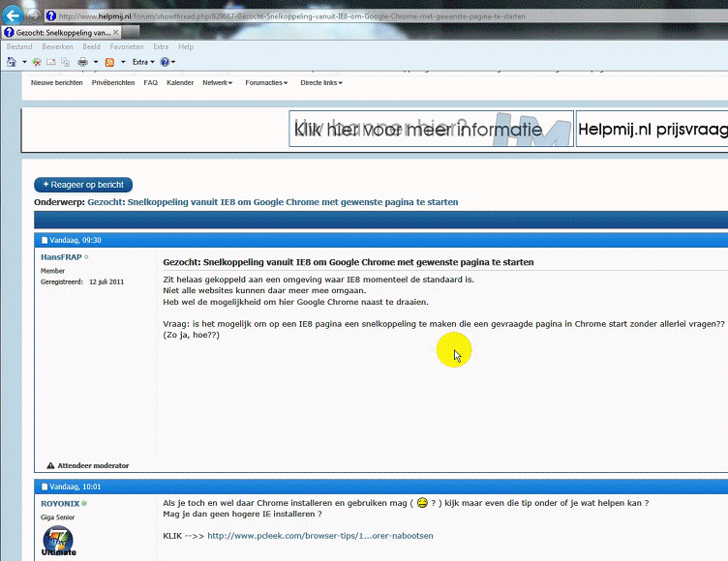This screenshot has height=561, width=728.
Task: Open Privéberichten
Action: [113, 82]
